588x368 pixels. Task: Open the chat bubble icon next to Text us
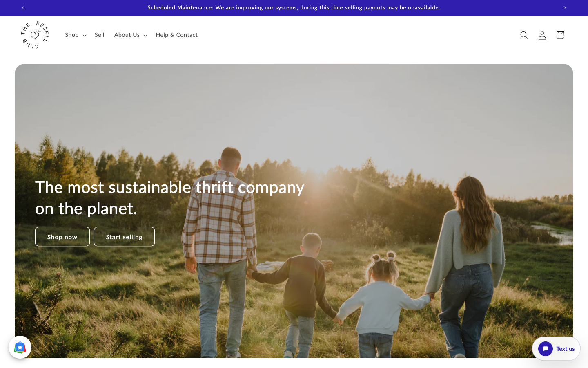[545, 349]
